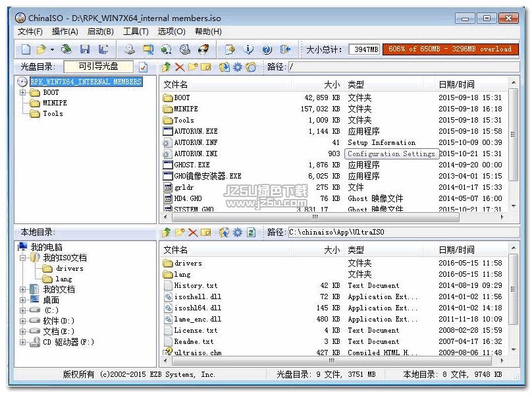Click right arrow of local list horizontal scrollbar
Screen dimensions: 532x394
(x=502, y=360)
